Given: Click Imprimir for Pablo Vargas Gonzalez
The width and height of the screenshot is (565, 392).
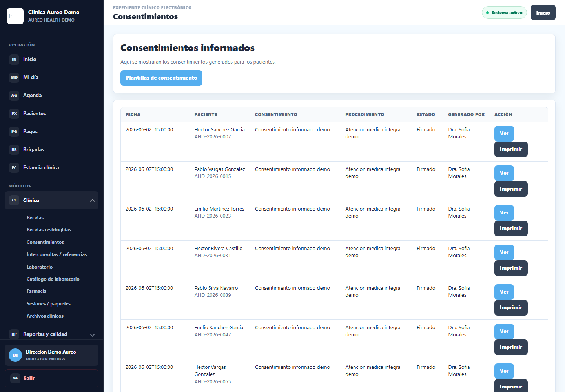Looking at the screenshot, I should coord(511,189).
